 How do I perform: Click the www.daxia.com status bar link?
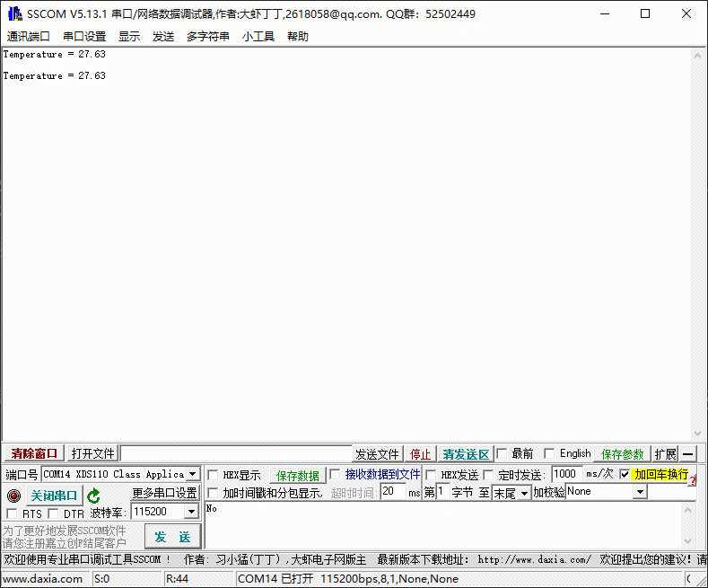point(43,579)
